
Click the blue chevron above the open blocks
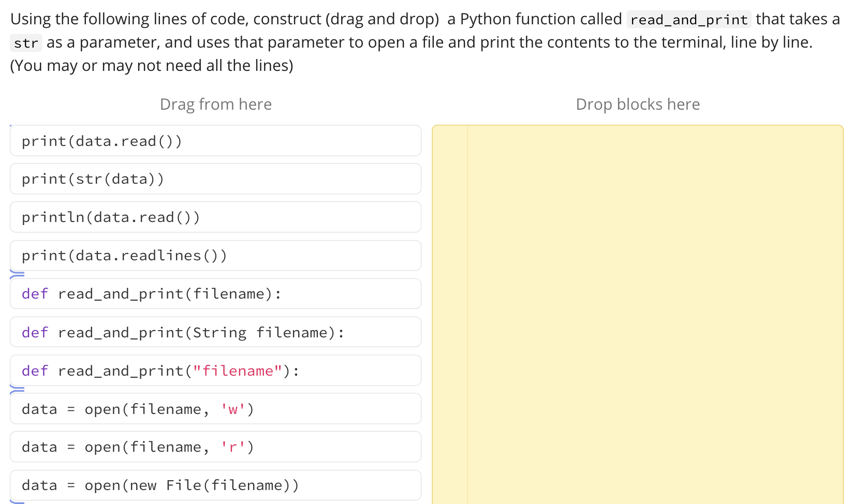click(x=17, y=390)
